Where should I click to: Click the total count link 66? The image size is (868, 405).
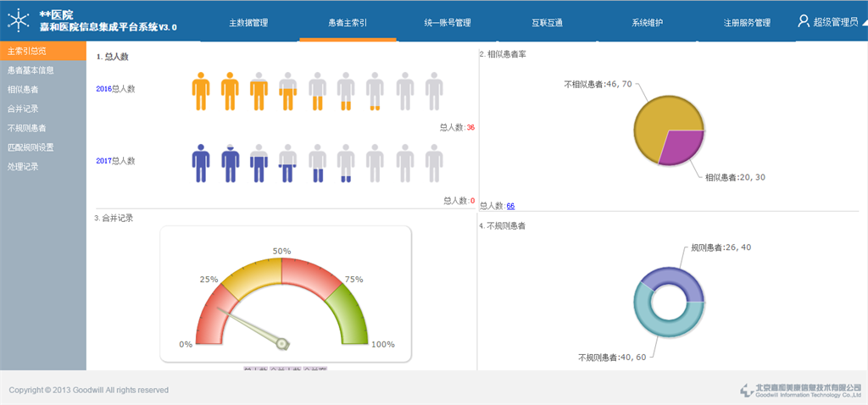511,206
